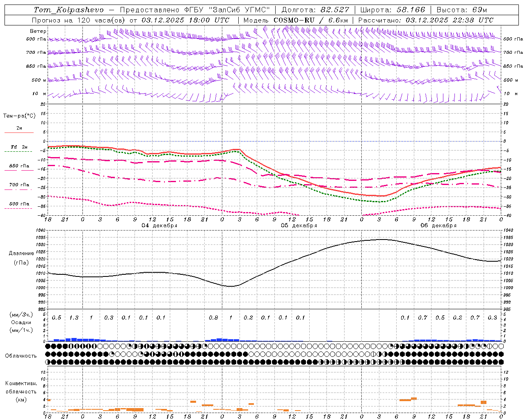
Task: Click the Давление pressure panel label
Action: [x=21, y=253]
